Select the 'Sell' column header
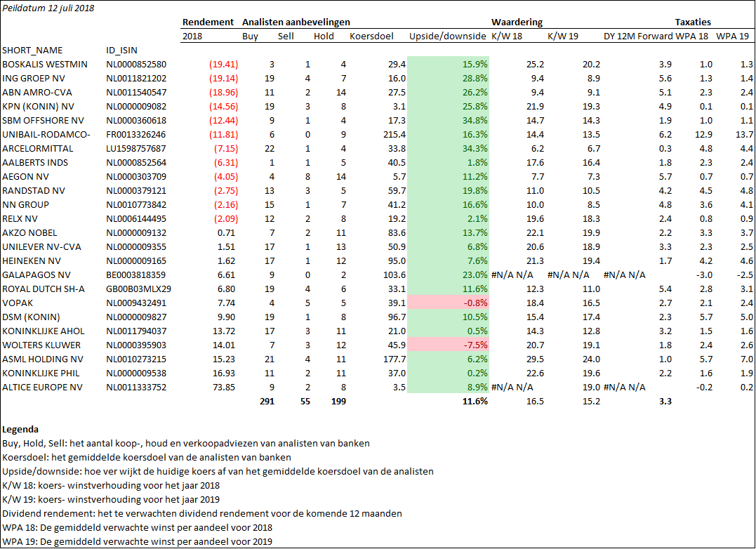 click(286, 36)
